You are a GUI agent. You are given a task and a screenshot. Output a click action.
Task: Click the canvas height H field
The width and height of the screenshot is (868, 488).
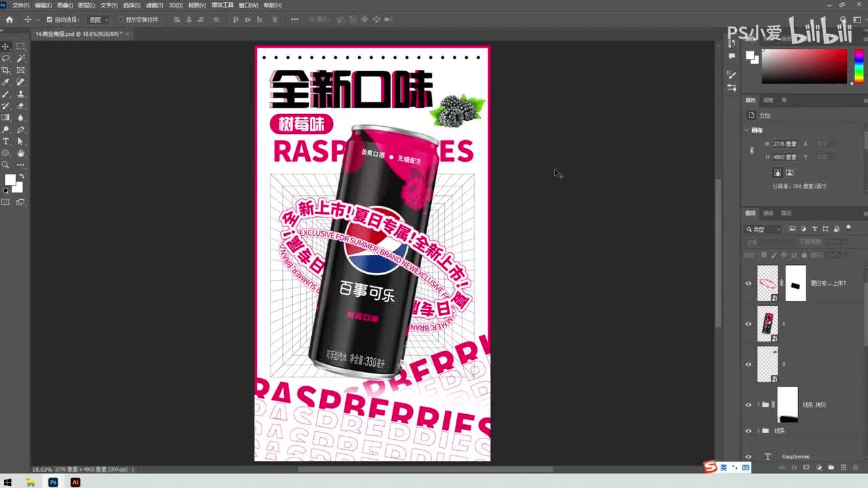[x=785, y=157]
